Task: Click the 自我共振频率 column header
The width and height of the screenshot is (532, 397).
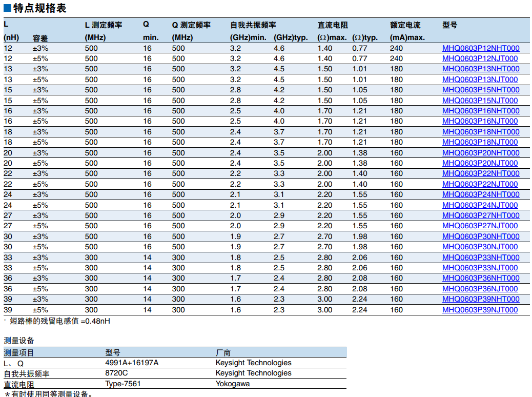Action: pyautogui.click(x=253, y=25)
